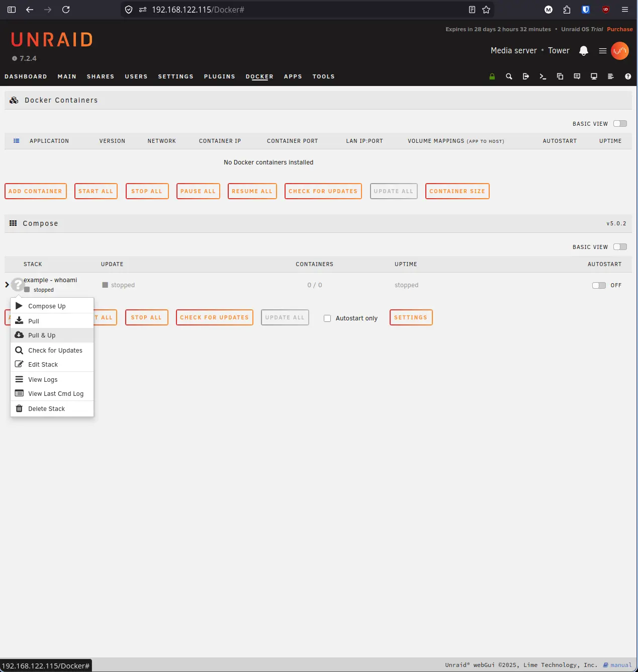The image size is (638, 672).
Task: Open Compose Settings button
Action: pos(411,317)
